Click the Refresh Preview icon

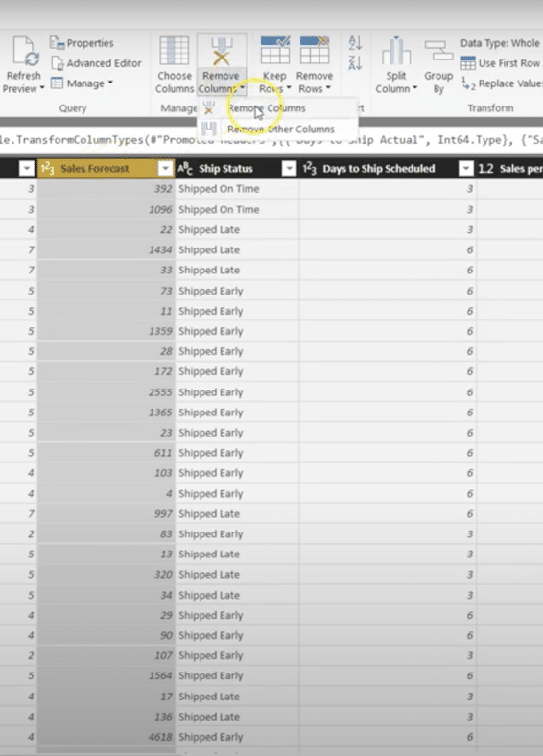tap(26, 51)
